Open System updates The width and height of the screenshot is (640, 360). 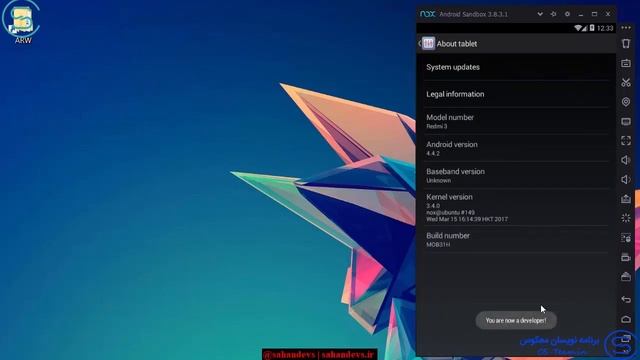coord(516,67)
